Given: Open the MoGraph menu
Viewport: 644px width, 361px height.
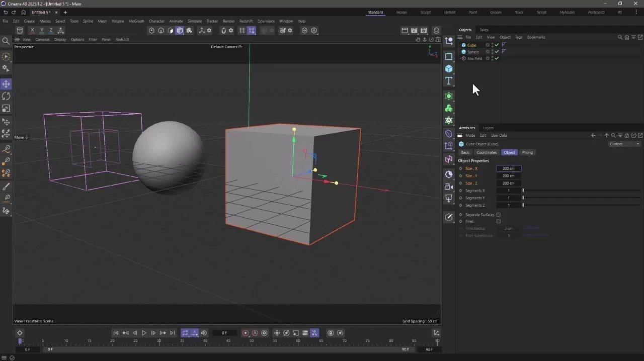Looking at the screenshot, I should coord(136,21).
